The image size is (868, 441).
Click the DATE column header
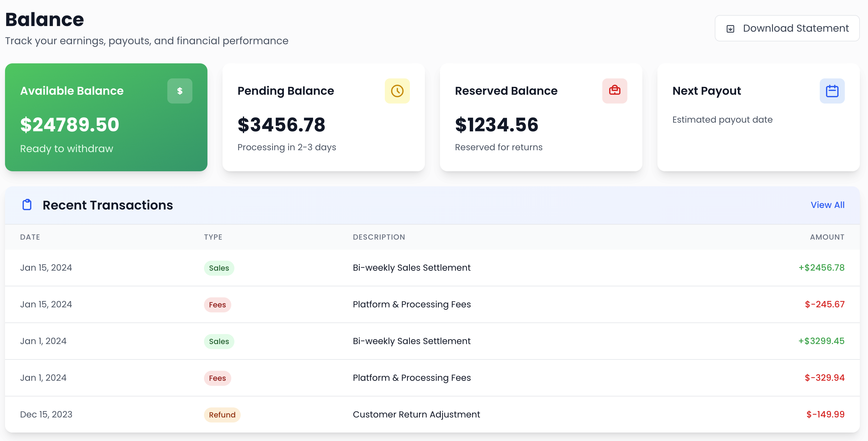coord(30,237)
